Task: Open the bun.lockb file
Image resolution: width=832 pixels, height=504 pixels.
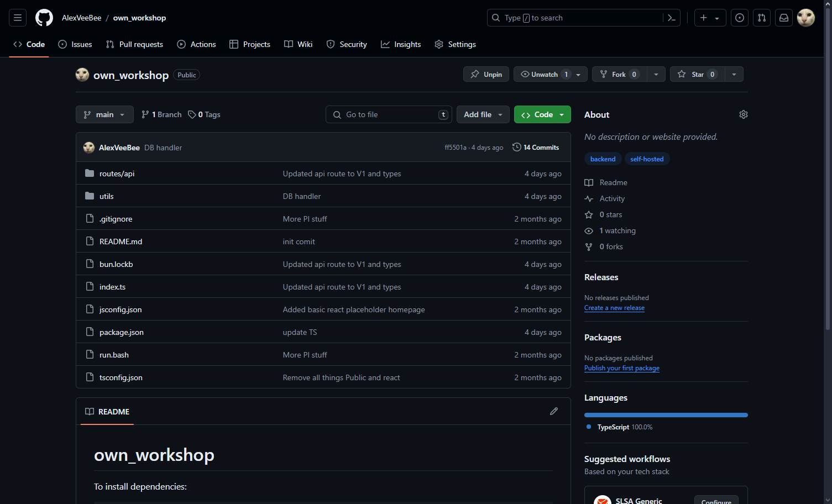Action: (116, 264)
